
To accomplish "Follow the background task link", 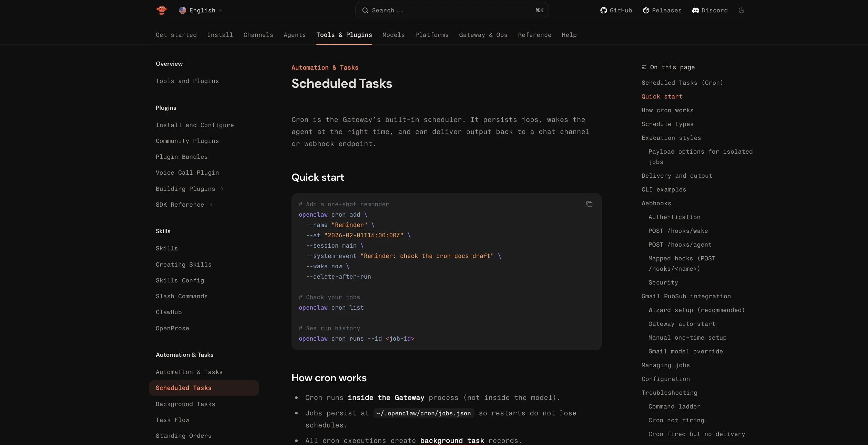I will click(452, 441).
